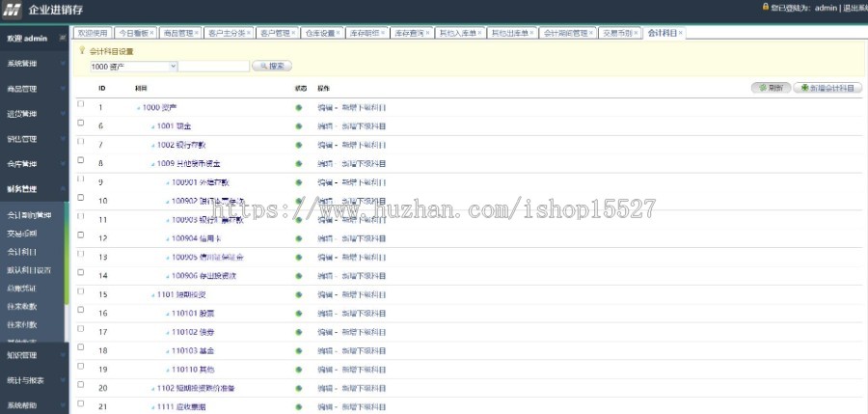The height and width of the screenshot is (414, 868).
Task: Tick checkbox for row ID 8
Action: click(81, 159)
